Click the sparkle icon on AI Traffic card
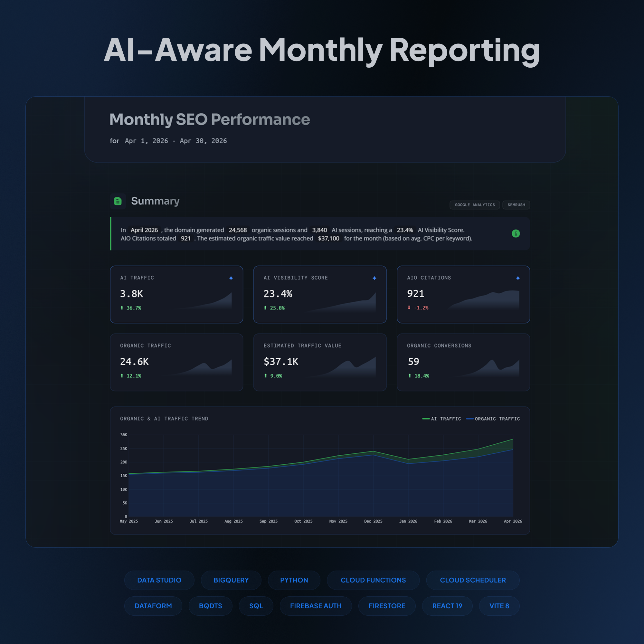The image size is (644, 644). click(x=231, y=278)
